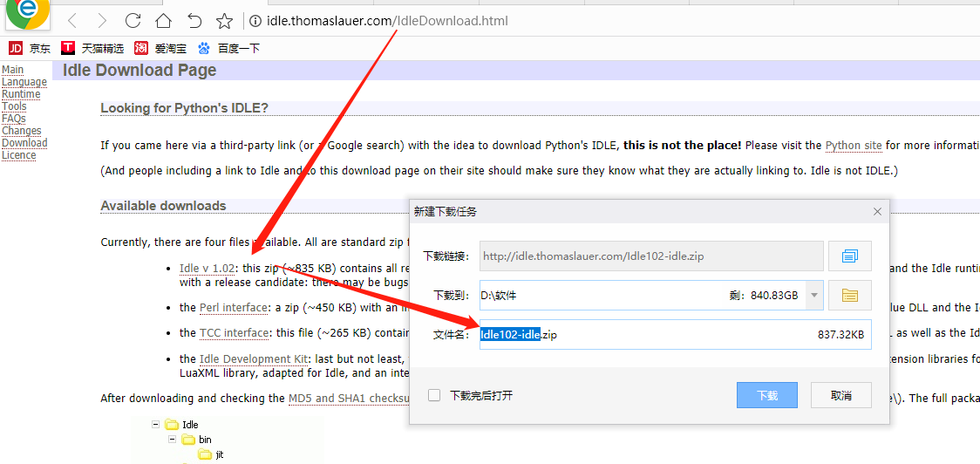980x464 pixels.
Task: Open the MD5 and SHA1 checksums link
Action: (349, 399)
